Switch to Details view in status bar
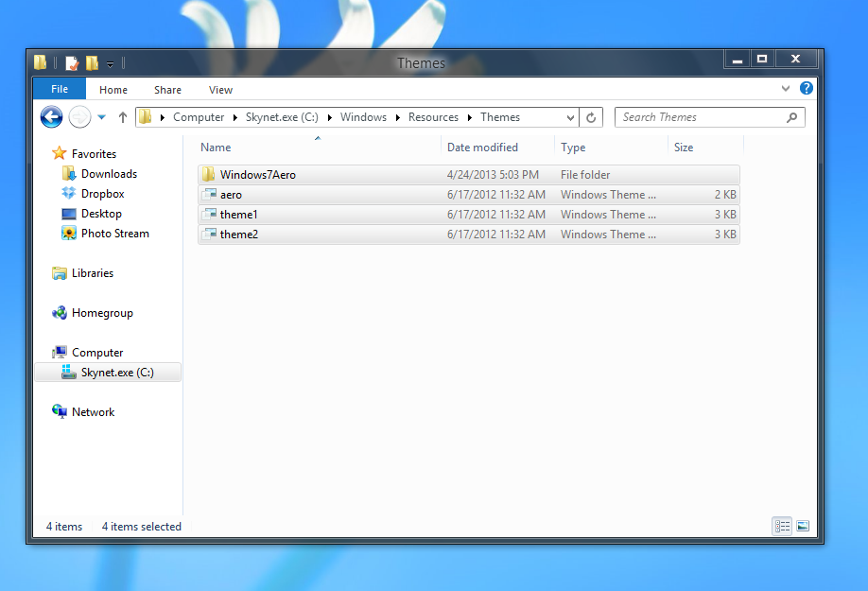The height and width of the screenshot is (591, 868). [x=782, y=527]
